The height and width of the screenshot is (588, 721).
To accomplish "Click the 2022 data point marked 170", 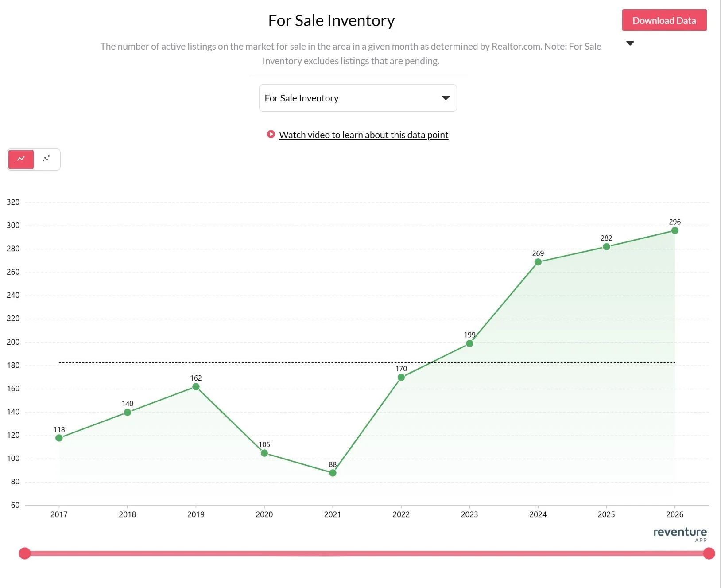I will pyautogui.click(x=401, y=378).
